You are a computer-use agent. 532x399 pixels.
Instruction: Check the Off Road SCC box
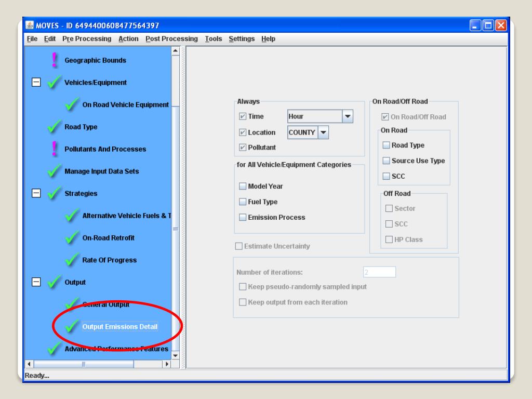click(x=389, y=224)
